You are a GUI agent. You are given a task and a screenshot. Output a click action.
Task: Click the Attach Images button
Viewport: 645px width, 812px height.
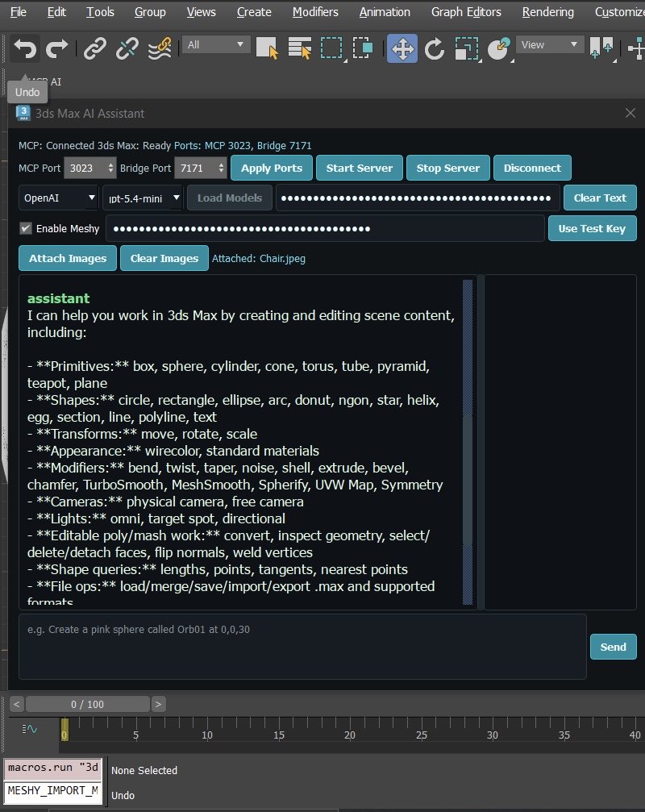pos(67,258)
